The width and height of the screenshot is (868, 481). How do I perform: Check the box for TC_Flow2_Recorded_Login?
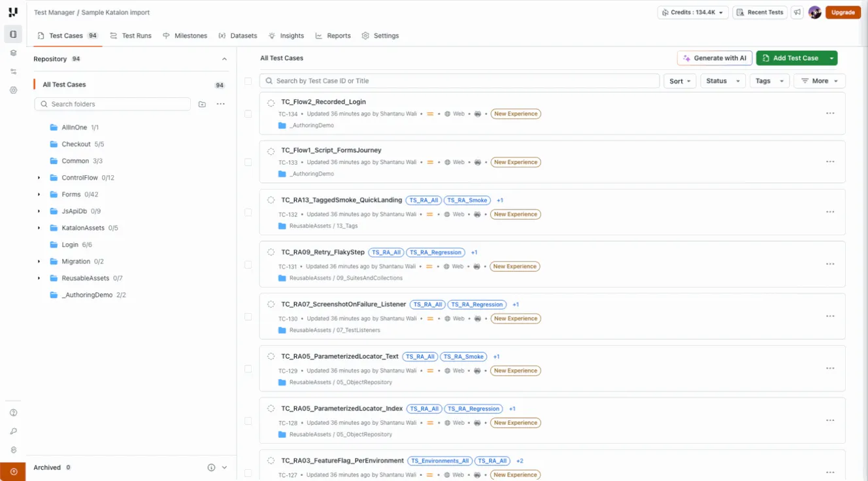tap(248, 114)
